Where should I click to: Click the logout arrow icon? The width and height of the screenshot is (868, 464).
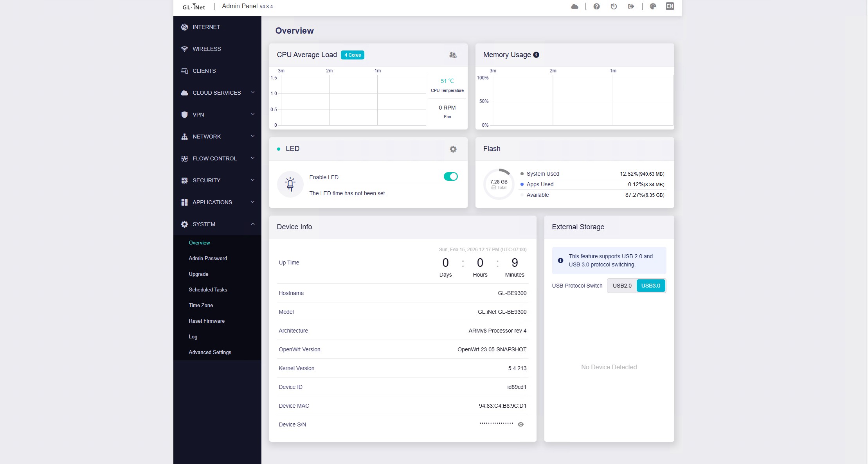click(631, 6)
